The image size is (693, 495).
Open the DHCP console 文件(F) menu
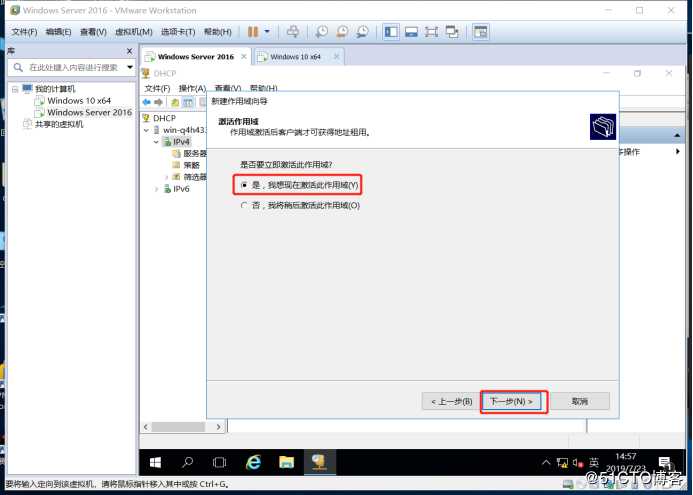[x=157, y=88]
